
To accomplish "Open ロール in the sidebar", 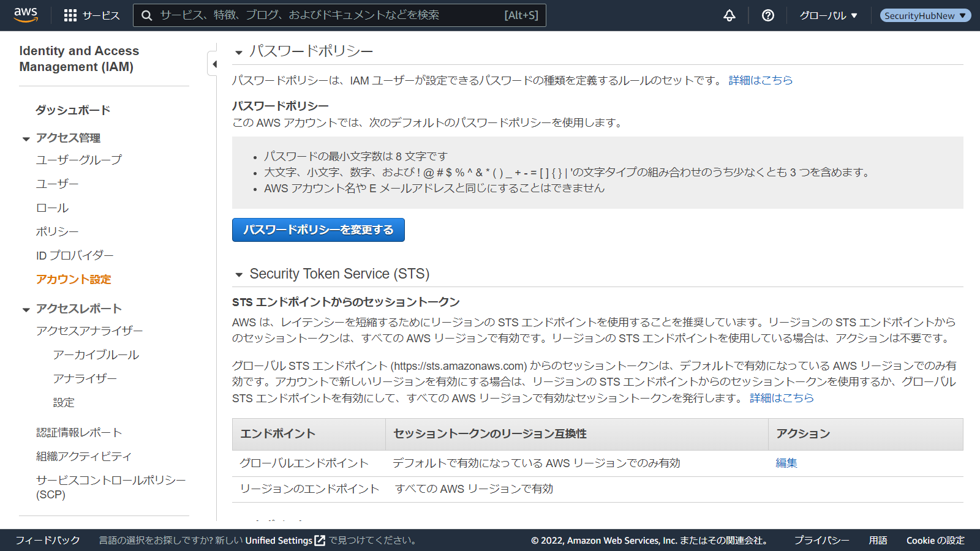I will (x=53, y=208).
